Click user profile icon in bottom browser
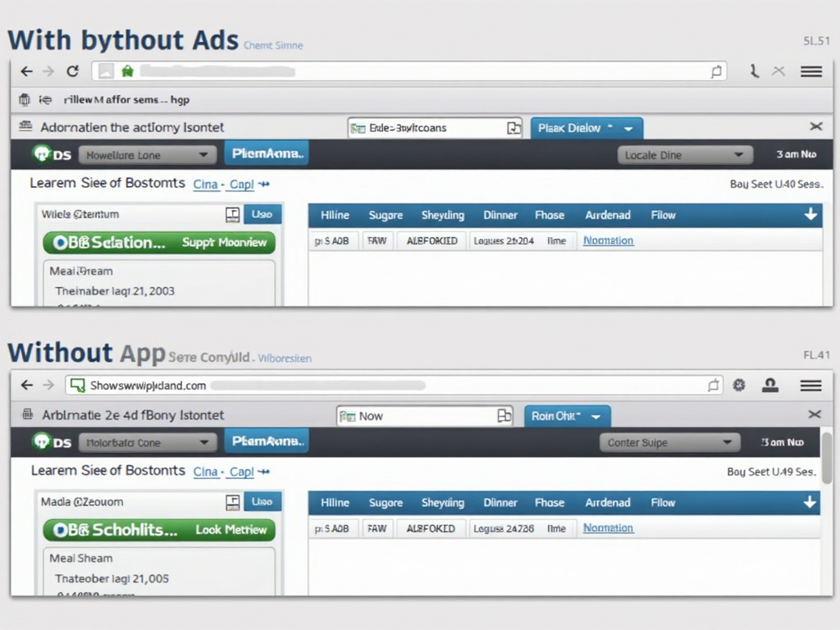 [770, 386]
